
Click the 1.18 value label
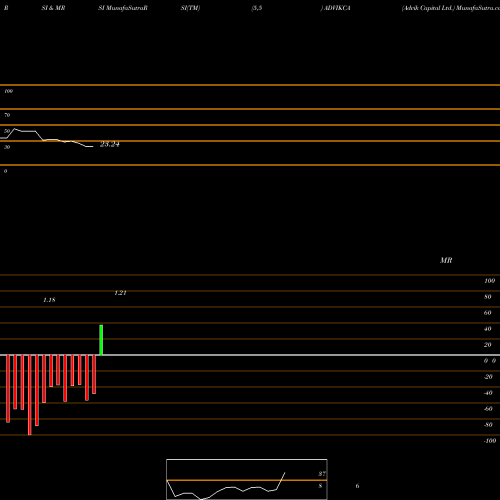pyautogui.click(x=49, y=300)
